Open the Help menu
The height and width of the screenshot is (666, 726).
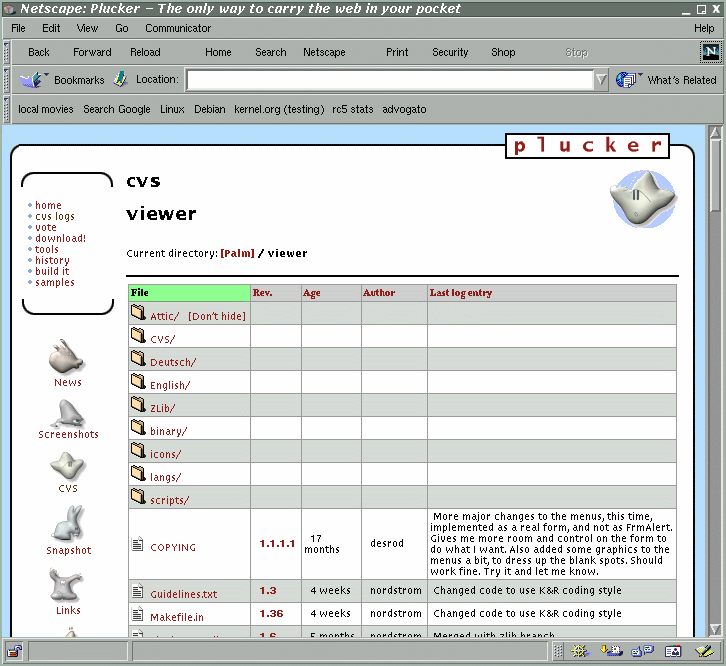[x=704, y=28]
